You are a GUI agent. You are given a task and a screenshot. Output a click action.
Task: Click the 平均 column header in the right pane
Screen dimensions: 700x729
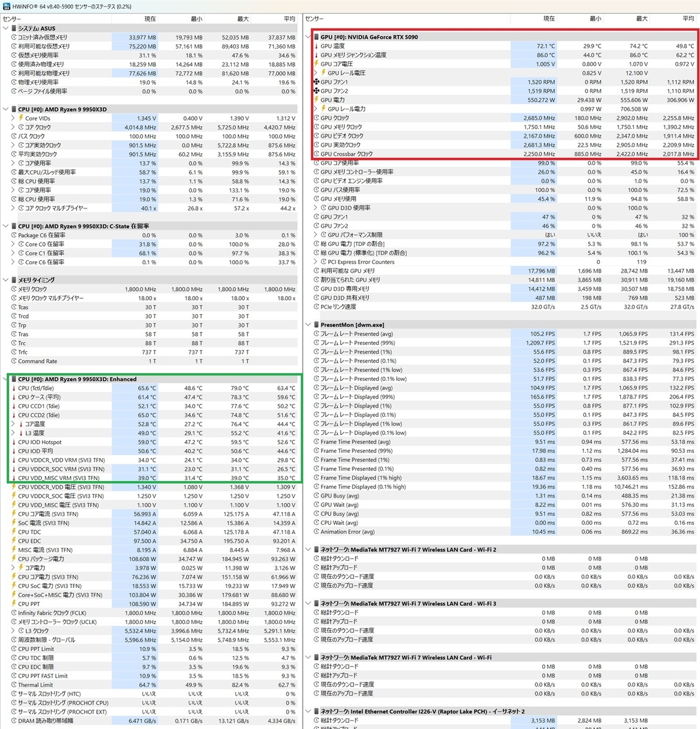click(688, 19)
